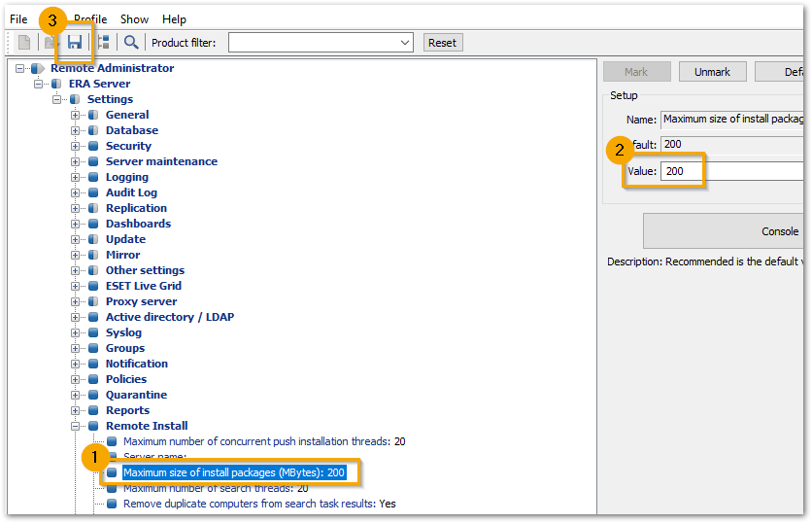812x523 pixels.
Task: Click icon beside Maximum size of install packages
Action: [x=112, y=472]
